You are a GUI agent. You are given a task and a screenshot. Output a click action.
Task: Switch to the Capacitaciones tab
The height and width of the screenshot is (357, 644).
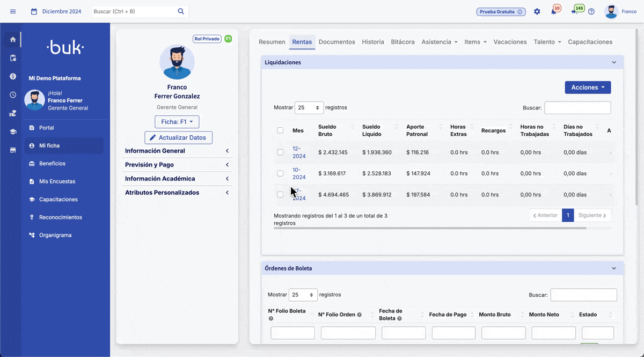coord(590,42)
